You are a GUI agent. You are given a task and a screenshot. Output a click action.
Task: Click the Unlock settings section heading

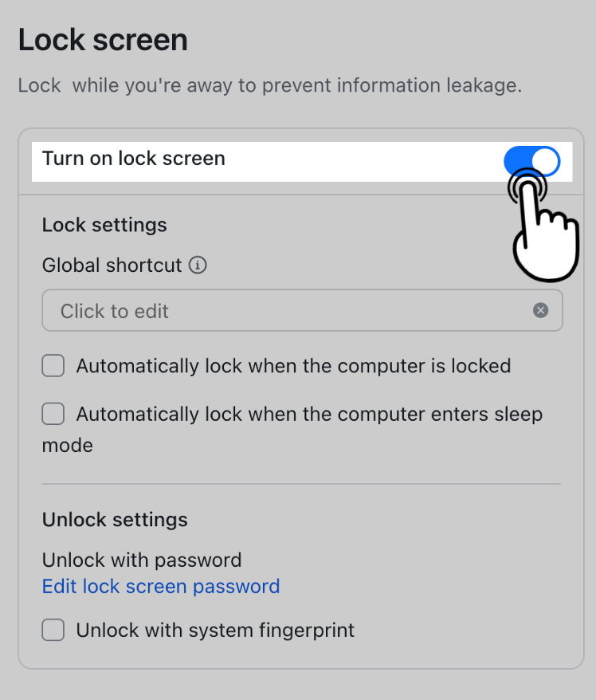point(115,520)
